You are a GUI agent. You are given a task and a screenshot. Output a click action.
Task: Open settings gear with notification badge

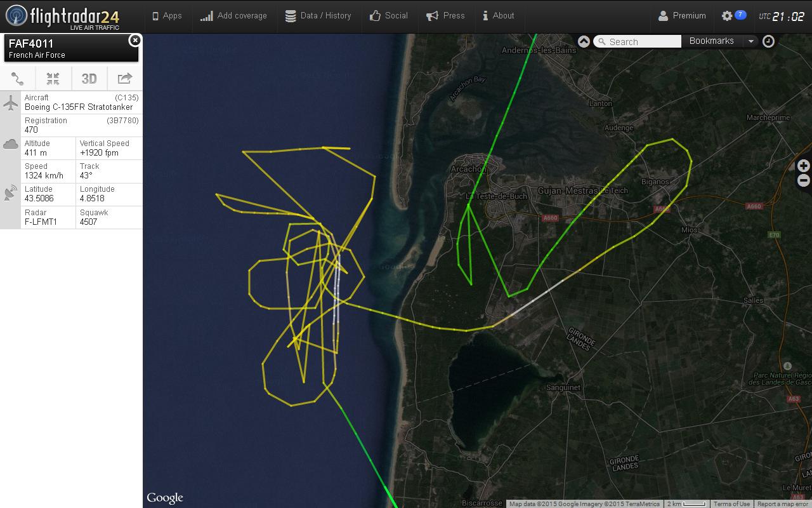click(733, 16)
